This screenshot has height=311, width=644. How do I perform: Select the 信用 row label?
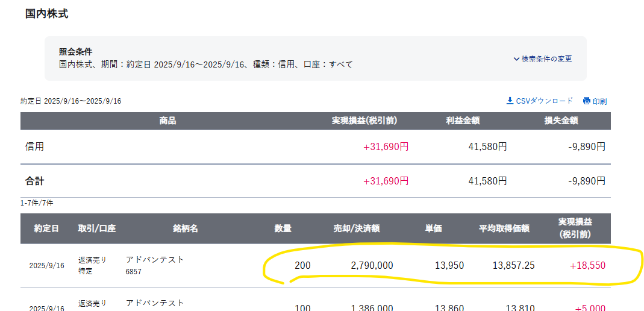pos(34,146)
